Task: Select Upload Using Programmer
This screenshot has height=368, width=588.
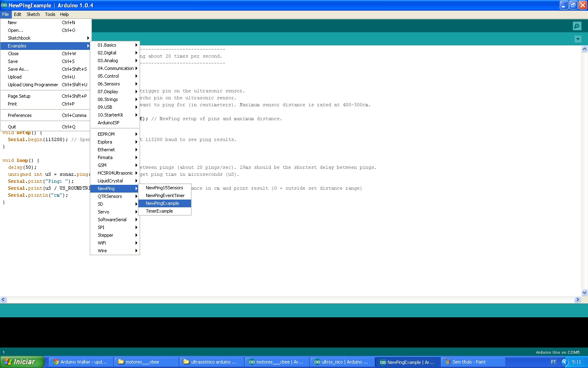Action: [x=45, y=85]
